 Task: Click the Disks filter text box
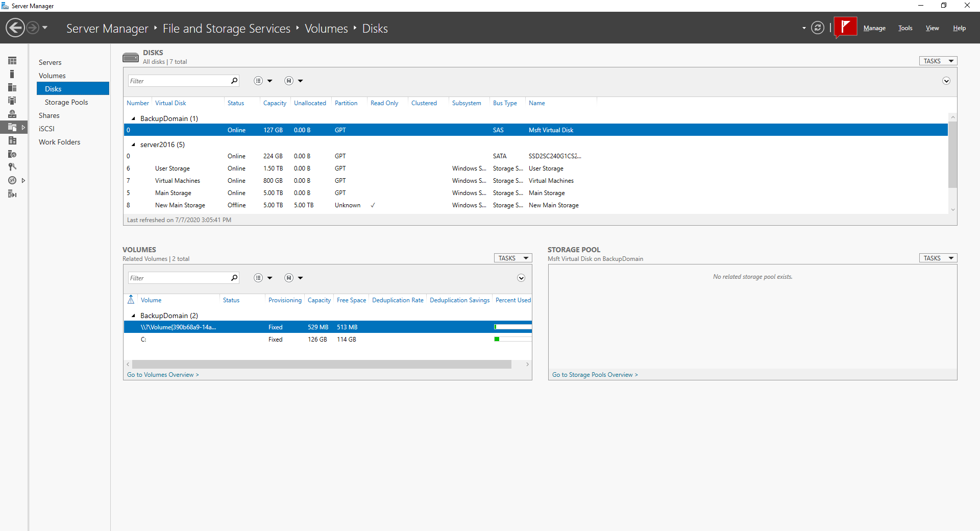point(179,81)
